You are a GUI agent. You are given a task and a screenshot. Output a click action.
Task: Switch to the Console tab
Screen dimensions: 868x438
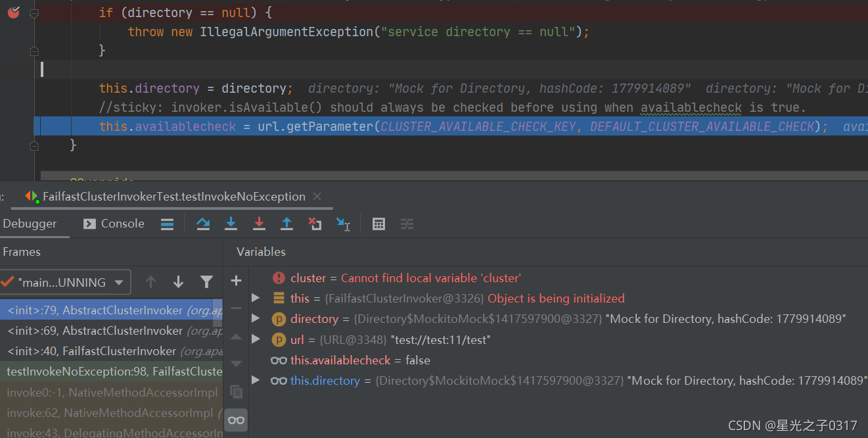[114, 224]
